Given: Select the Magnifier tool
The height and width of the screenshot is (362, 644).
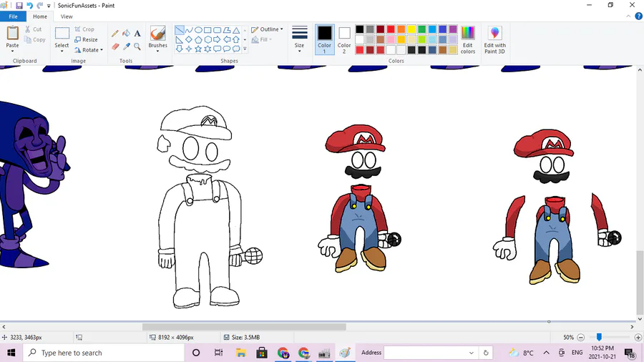Looking at the screenshot, I should coord(137,47).
